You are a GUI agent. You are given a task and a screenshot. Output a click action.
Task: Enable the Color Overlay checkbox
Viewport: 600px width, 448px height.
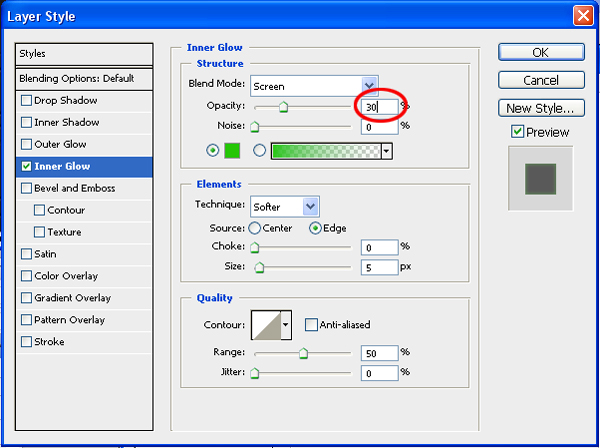pos(26,276)
